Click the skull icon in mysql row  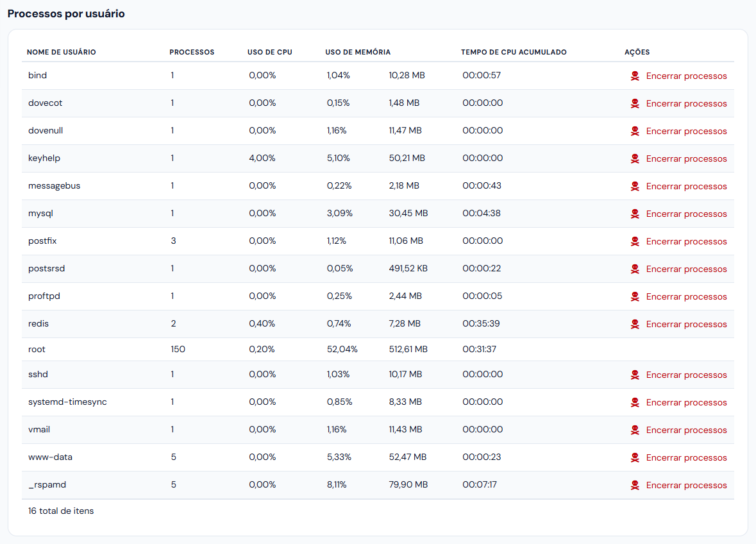[x=635, y=214]
